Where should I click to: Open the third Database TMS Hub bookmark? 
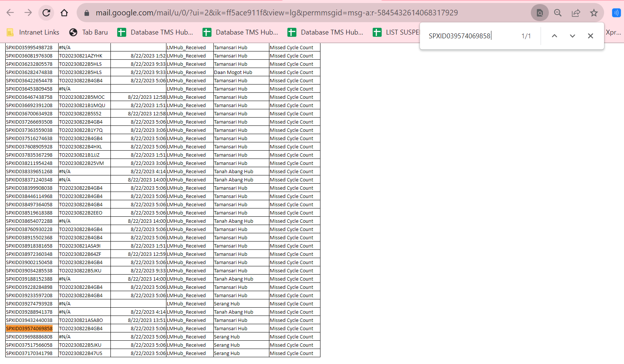click(x=325, y=32)
